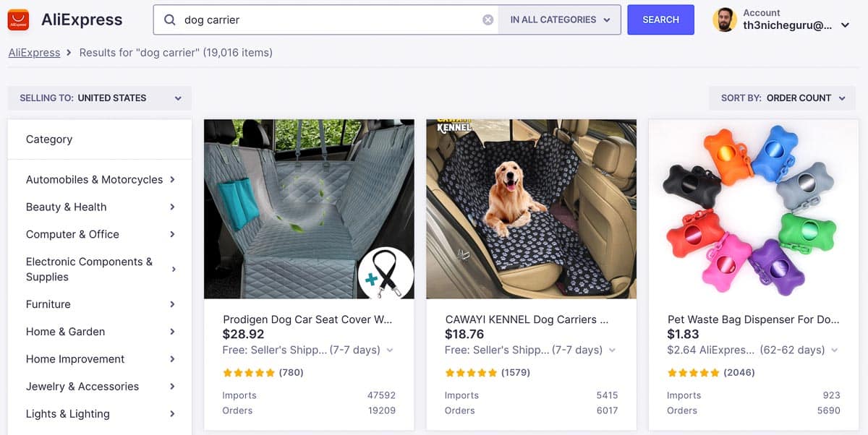Image resolution: width=868 pixels, height=435 pixels.
Task: Click the star rating for CAWAYI KENNEL carrier
Action: click(x=472, y=372)
